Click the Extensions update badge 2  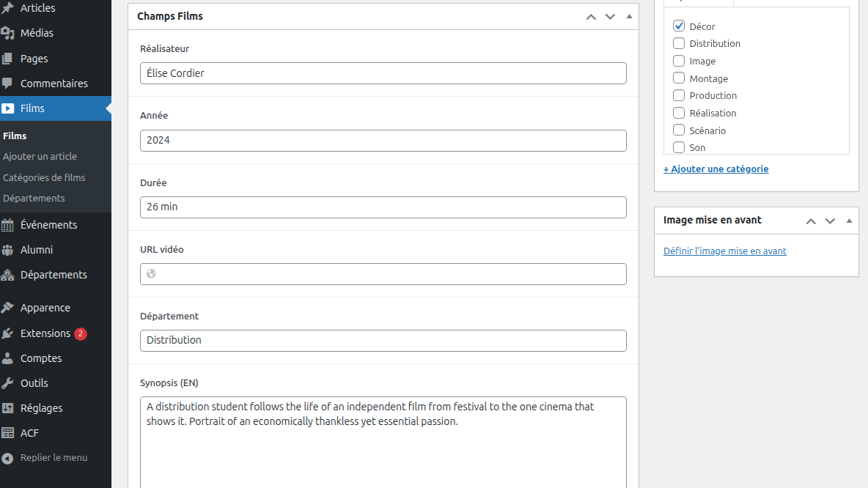pos(81,333)
